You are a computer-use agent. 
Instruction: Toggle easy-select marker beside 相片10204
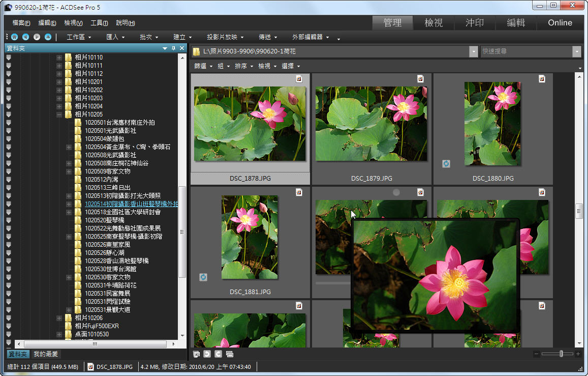coord(9,106)
